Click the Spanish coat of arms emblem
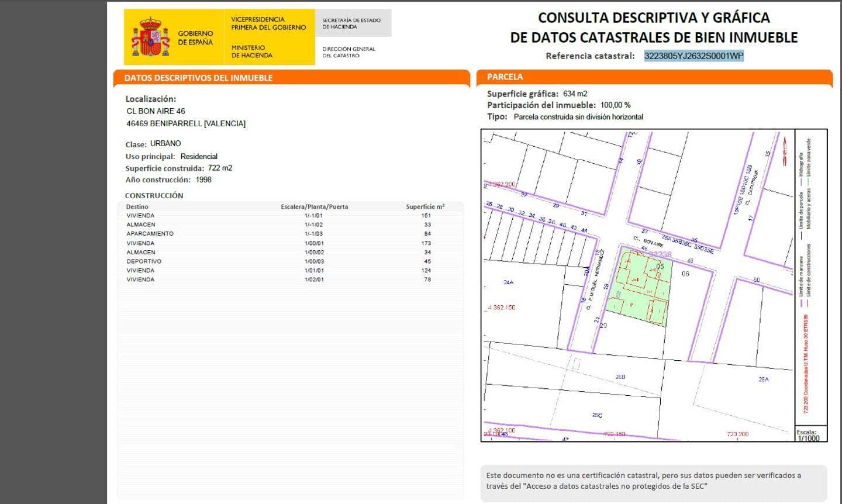Screen dimensions: 842x504 [x=150, y=37]
